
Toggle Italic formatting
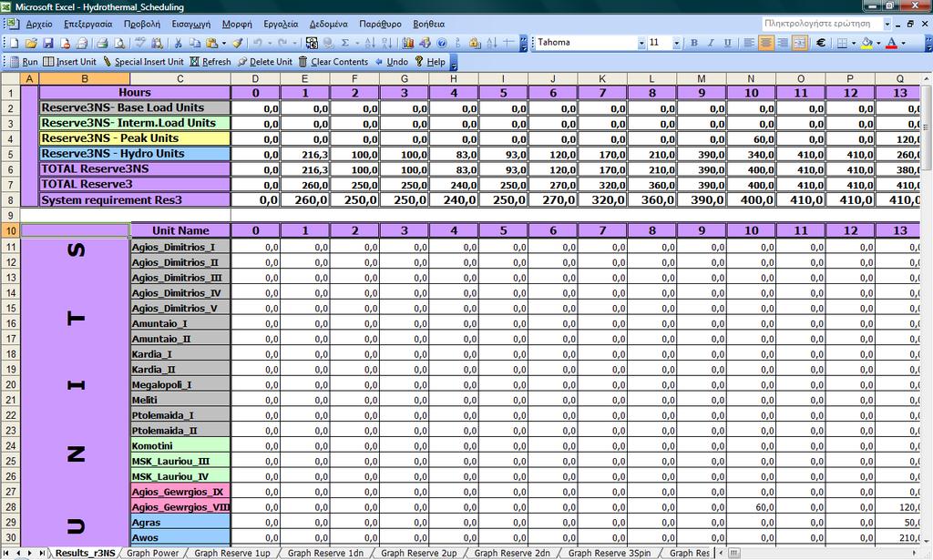click(x=711, y=43)
